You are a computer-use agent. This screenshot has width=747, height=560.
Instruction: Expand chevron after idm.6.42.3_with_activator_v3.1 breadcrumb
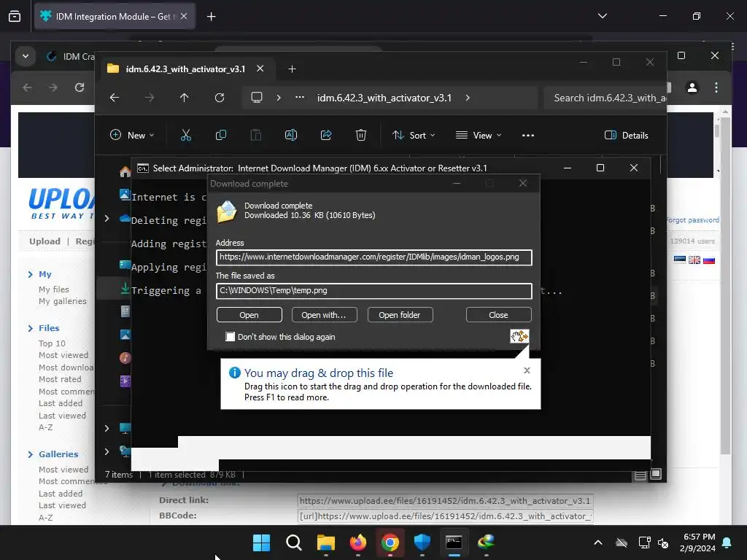[468, 98]
